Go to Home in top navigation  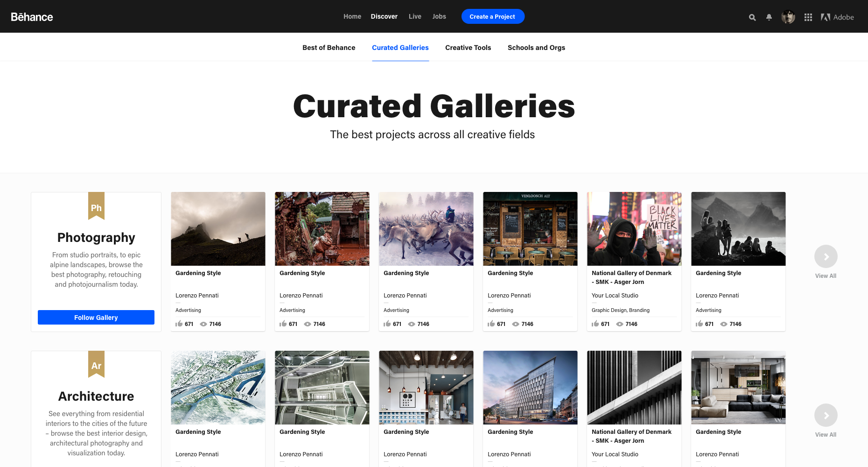(352, 16)
